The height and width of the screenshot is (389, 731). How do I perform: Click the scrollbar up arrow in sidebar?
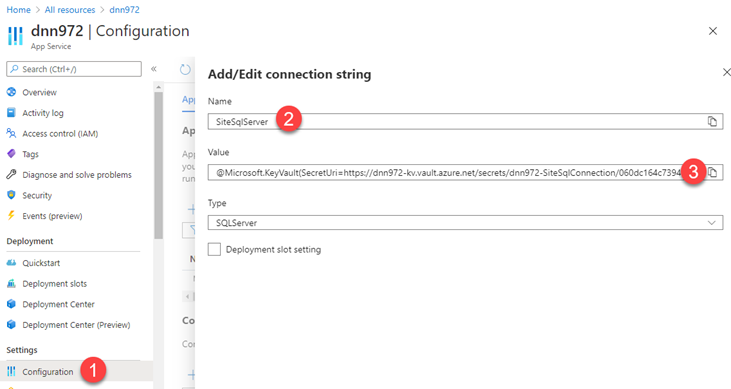point(159,87)
